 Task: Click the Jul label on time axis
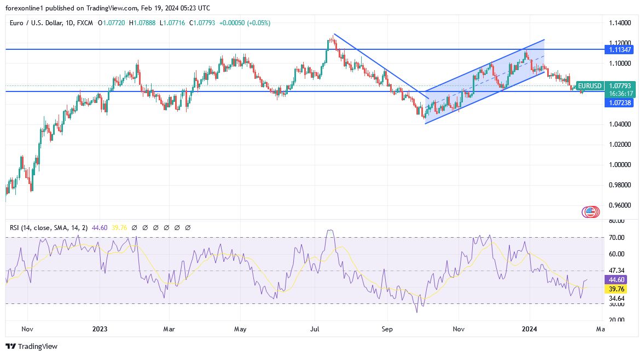(315, 329)
